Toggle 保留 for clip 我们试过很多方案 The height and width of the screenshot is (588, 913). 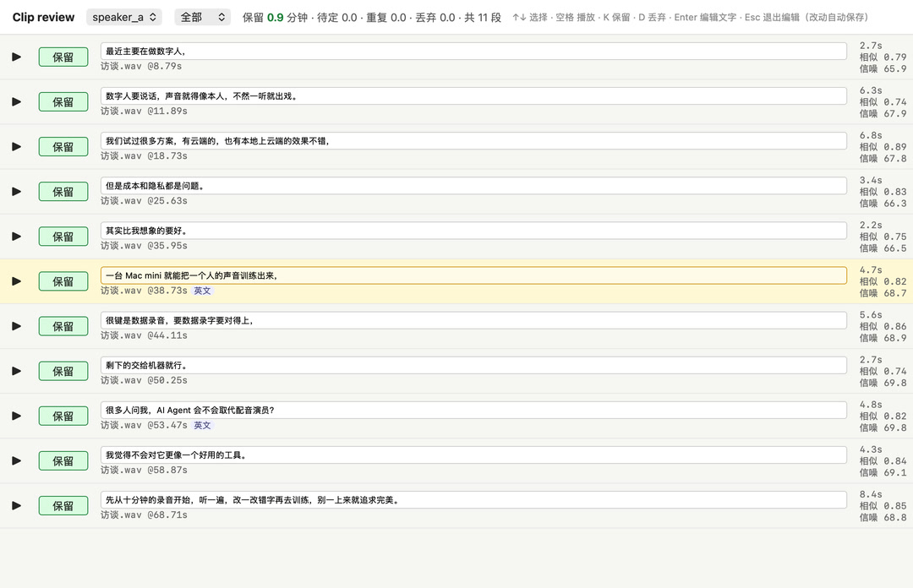pos(63,147)
